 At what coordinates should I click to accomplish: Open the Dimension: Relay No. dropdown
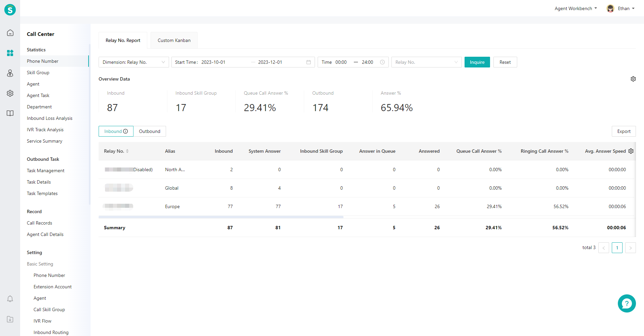tap(134, 62)
